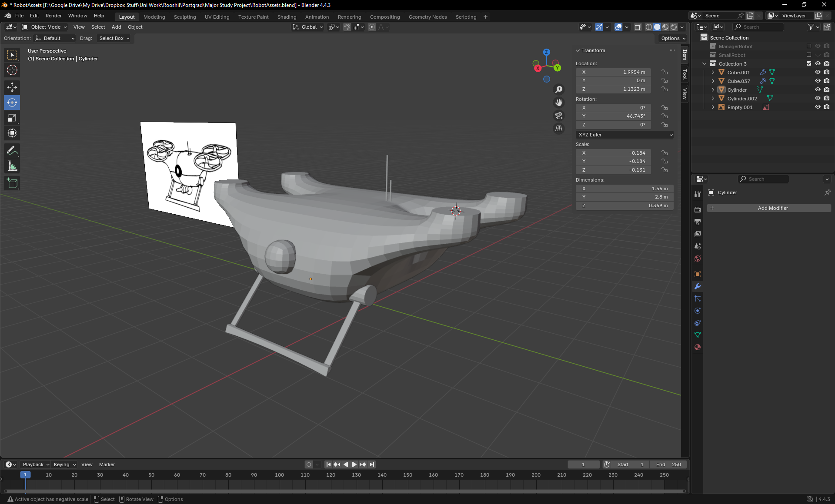Open the Material properties tab
835x504 pixels.
[x=698, y=347]
